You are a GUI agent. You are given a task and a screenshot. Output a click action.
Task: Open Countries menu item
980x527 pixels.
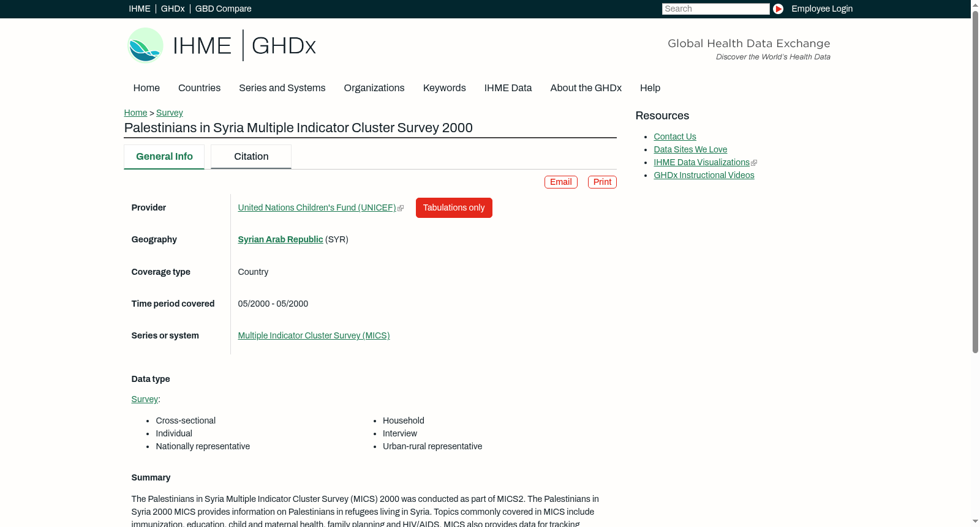point(199,88)
